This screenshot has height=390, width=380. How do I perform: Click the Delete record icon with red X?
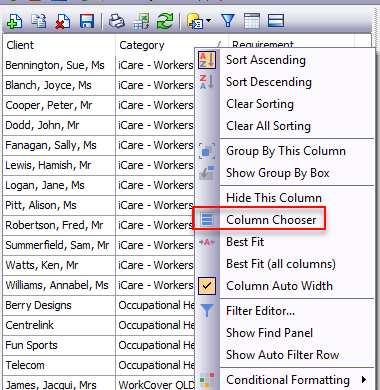[63, 21]
